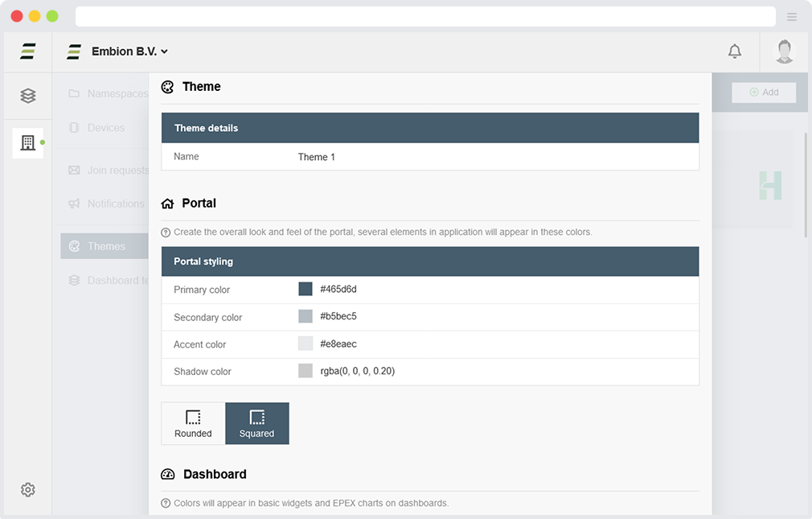Open the user profile avatar

point(785,51)
